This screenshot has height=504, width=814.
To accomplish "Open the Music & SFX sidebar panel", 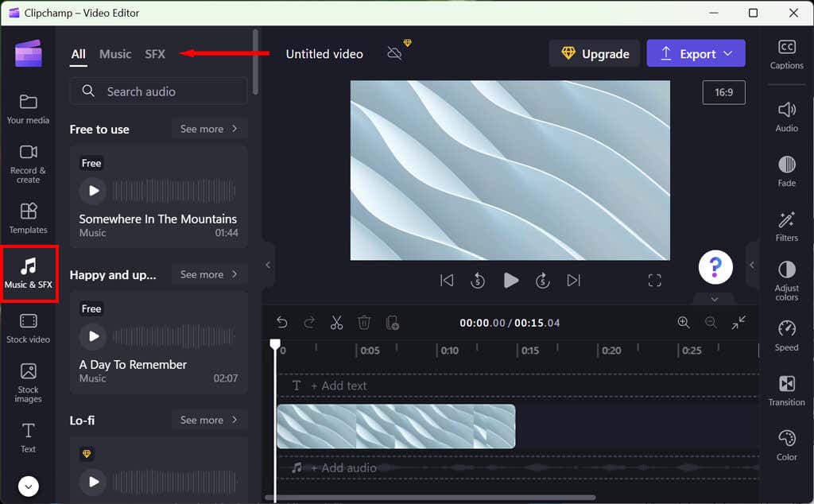I will point(29,273).
